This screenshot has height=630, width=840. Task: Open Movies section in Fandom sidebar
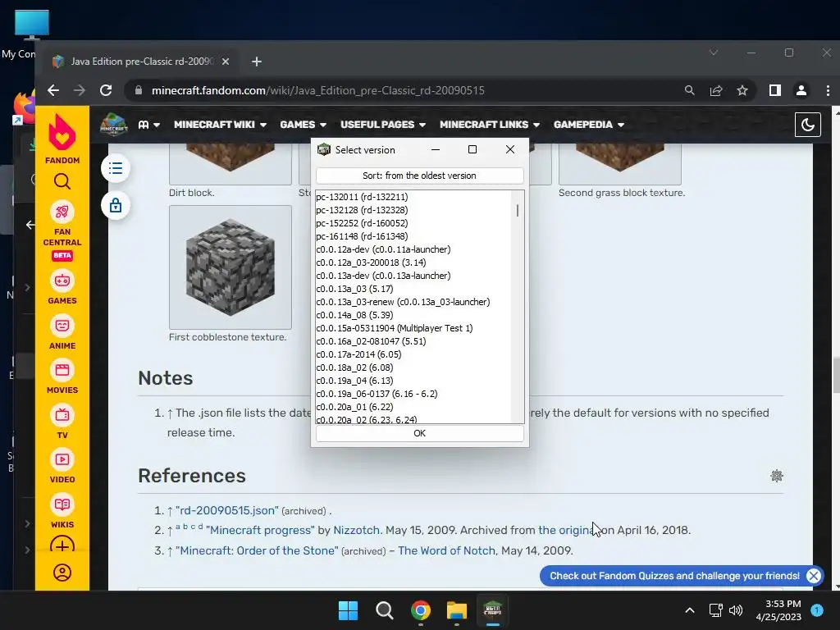point(62,377)
